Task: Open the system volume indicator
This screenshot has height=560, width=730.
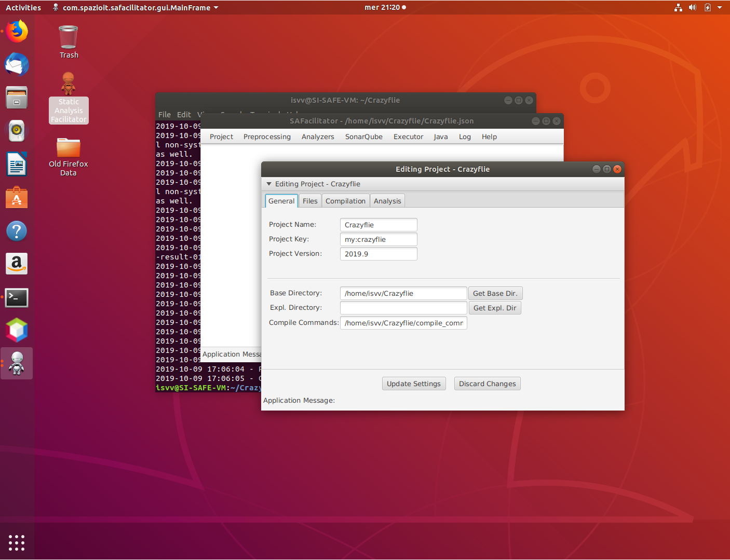Action: click(x=692, y=7)
